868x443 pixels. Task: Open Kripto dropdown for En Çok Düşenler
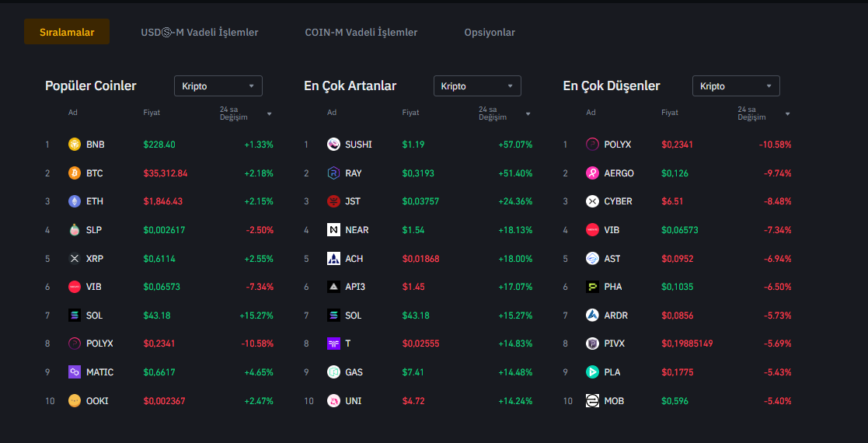tap(736, 86)
